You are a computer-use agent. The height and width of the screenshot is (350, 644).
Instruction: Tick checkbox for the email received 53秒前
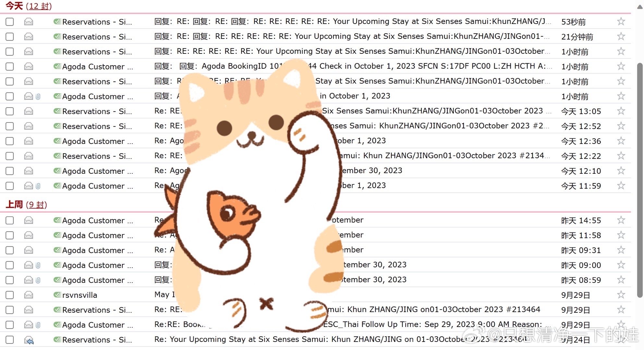pyautogui.click(x=10, y=22)
